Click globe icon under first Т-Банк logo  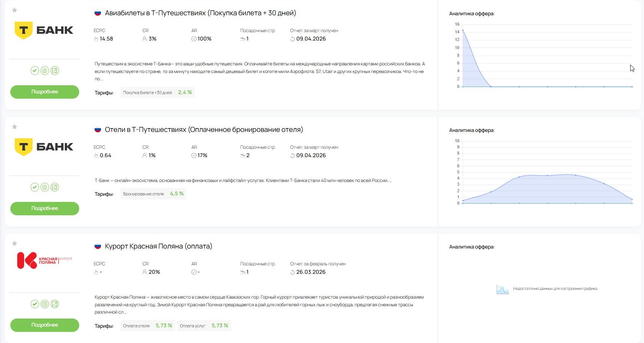click(x=45, y=70)
